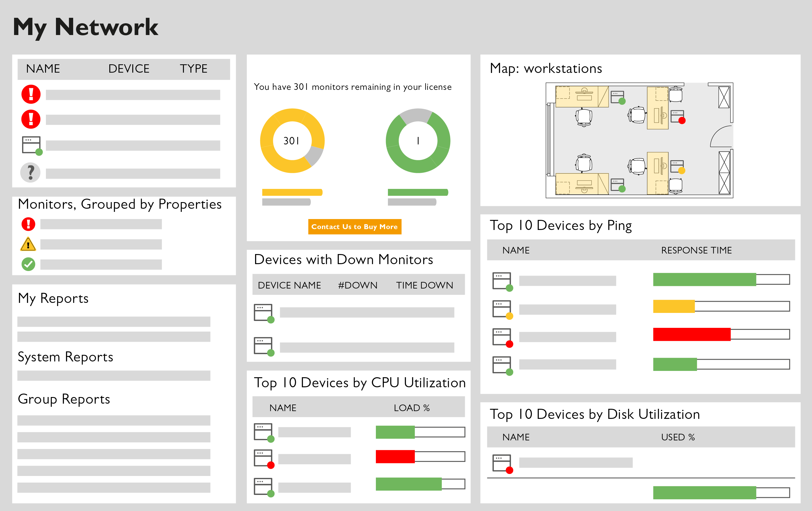Click yellow-status device icon in Ping list
The width and height of the screenshot is (812, 511).
(502, 310)
